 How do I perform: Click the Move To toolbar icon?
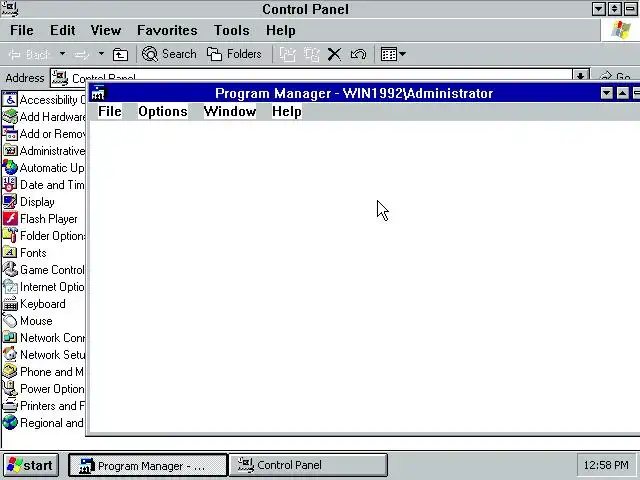click(287, 54)
